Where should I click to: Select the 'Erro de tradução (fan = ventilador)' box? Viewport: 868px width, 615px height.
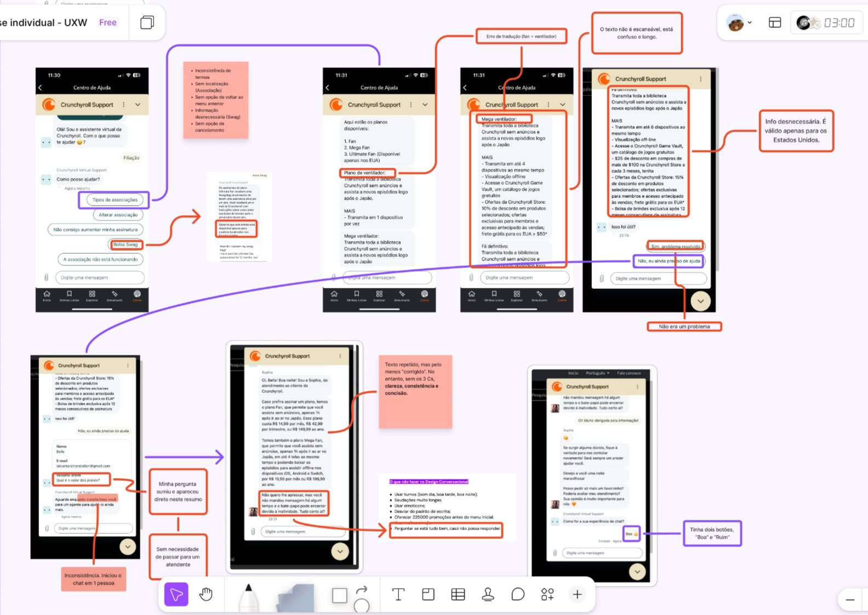(x=521, y=36)
